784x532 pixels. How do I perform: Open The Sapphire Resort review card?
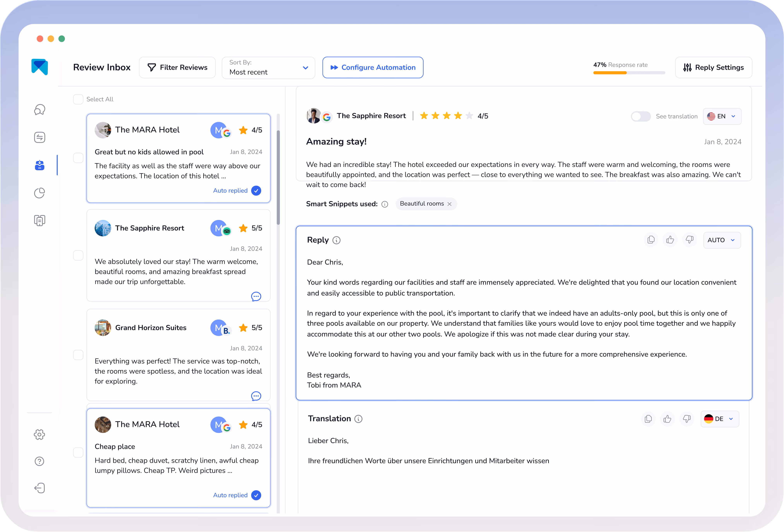[178, 256]
